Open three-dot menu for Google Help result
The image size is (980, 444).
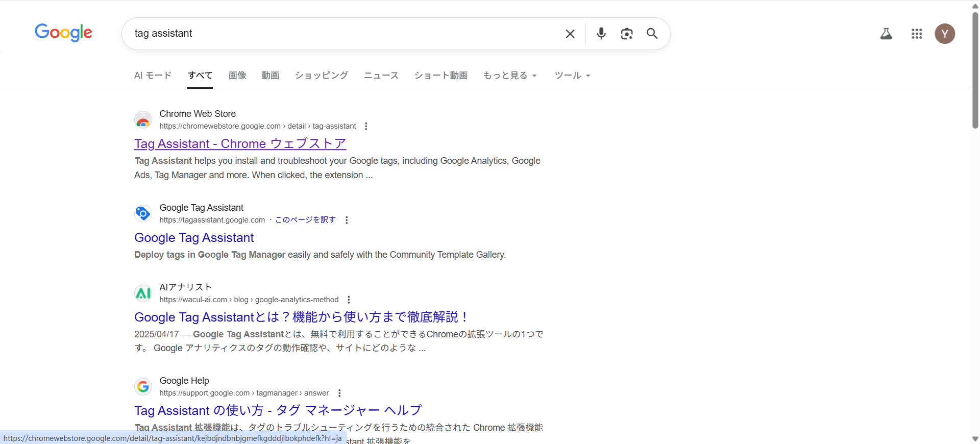[339, 393]
